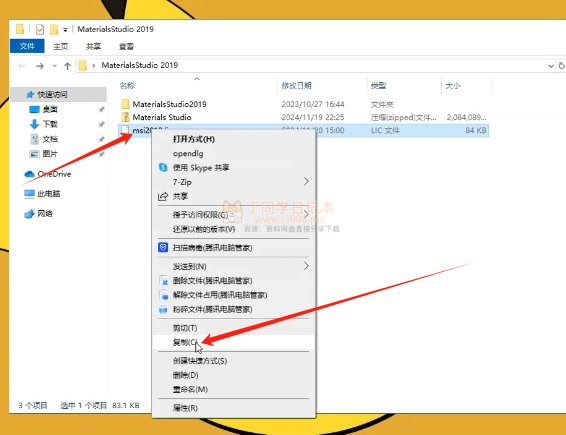
Task: Open the address bar history dropdown
Action: [551, 66]
